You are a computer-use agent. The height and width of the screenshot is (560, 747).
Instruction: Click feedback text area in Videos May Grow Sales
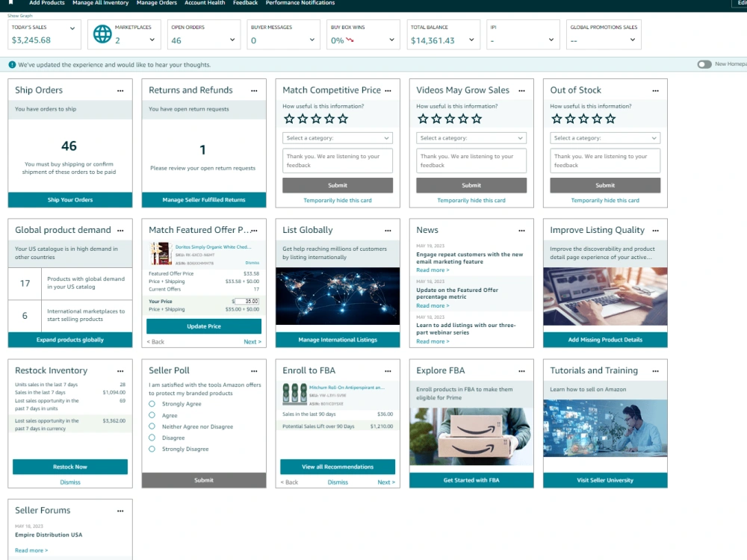471,161
